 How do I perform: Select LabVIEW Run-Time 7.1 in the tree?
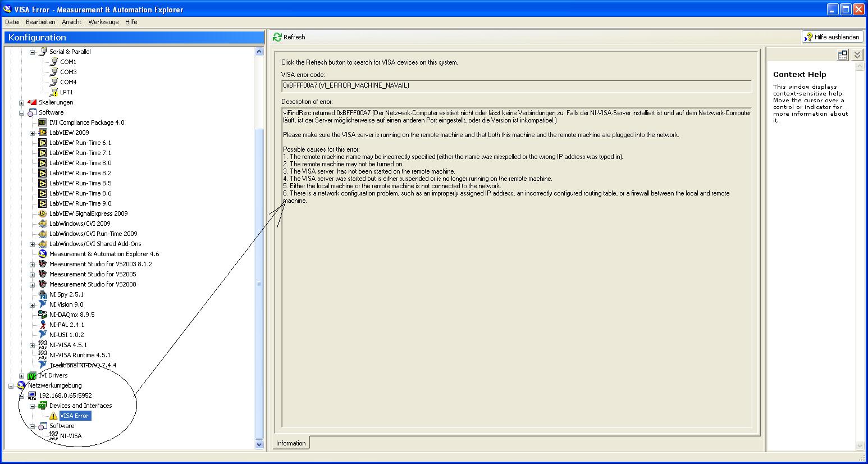click(80, 153)
